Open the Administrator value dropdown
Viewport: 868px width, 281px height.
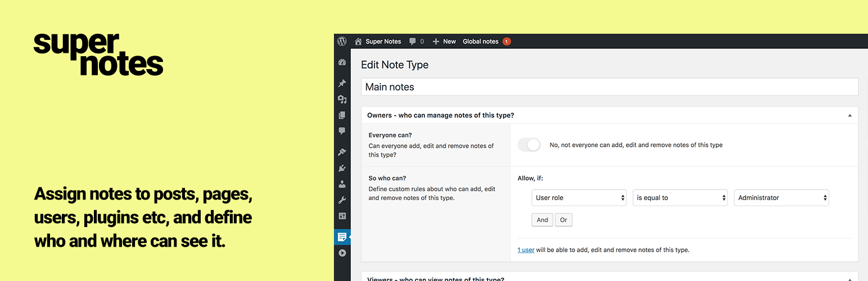coord(781,198)
